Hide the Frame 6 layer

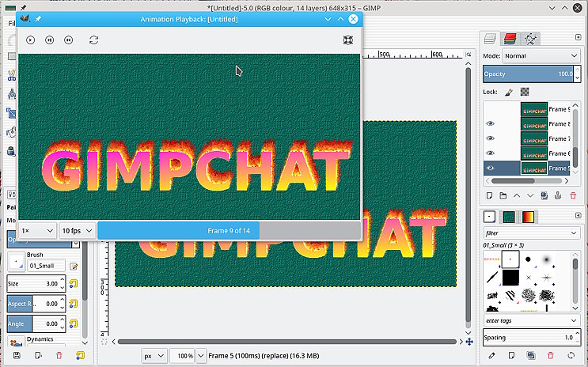(490, 153)
